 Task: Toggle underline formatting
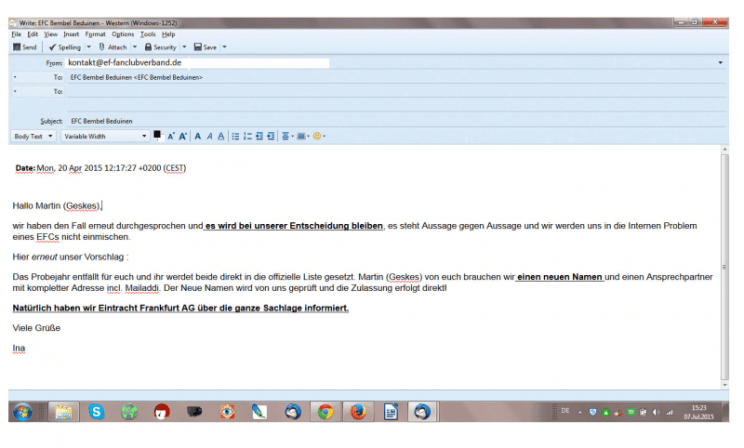[x=221, y=136]
